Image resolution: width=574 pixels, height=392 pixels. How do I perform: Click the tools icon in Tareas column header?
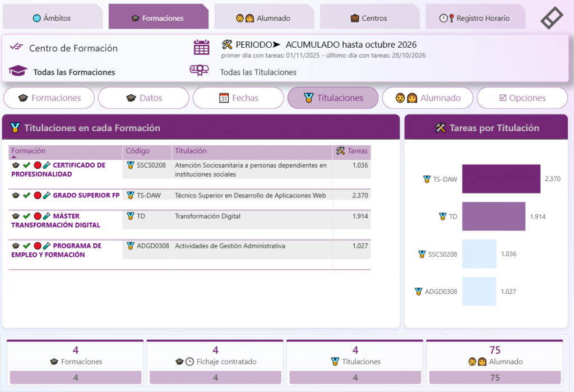click(340, 150)
